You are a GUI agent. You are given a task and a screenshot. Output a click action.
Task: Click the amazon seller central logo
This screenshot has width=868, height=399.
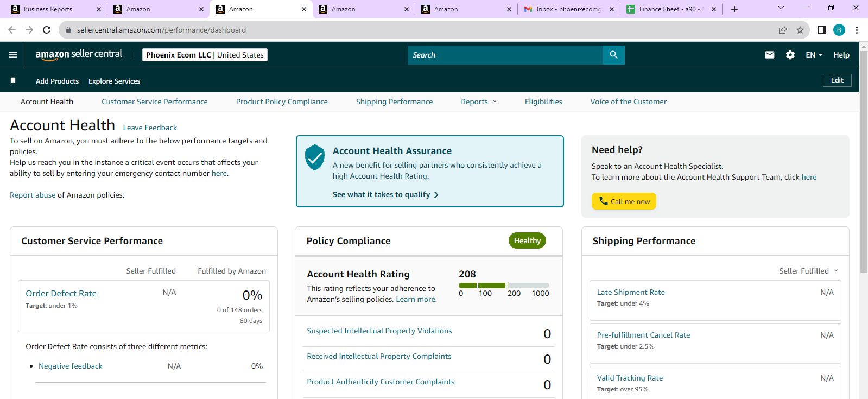click(79, 55)
